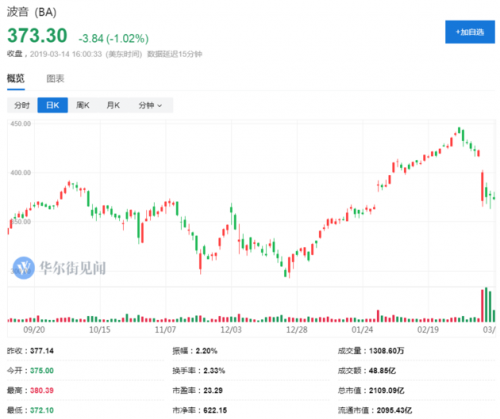Click the 总市值 2109.09亿 value
The image size is (500, 419).
pos(386,390)
